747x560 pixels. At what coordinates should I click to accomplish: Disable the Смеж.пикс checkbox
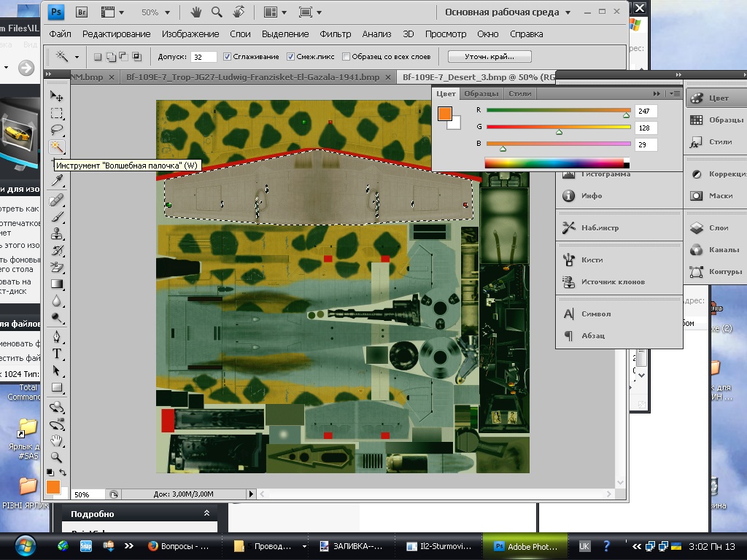(x=291, y=57)
